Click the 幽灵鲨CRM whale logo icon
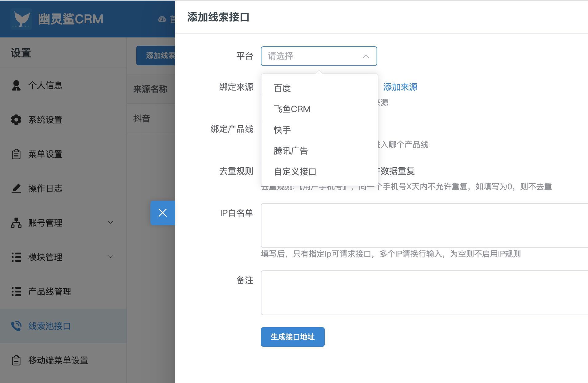Viewport: 588px width, 383px height. tap(21, 19)
